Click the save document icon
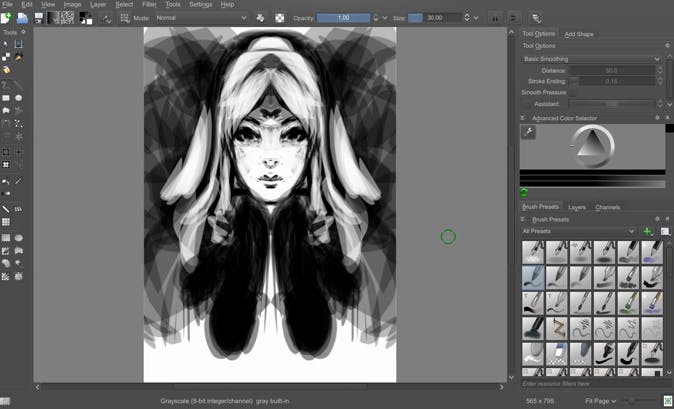 point(38,18)
